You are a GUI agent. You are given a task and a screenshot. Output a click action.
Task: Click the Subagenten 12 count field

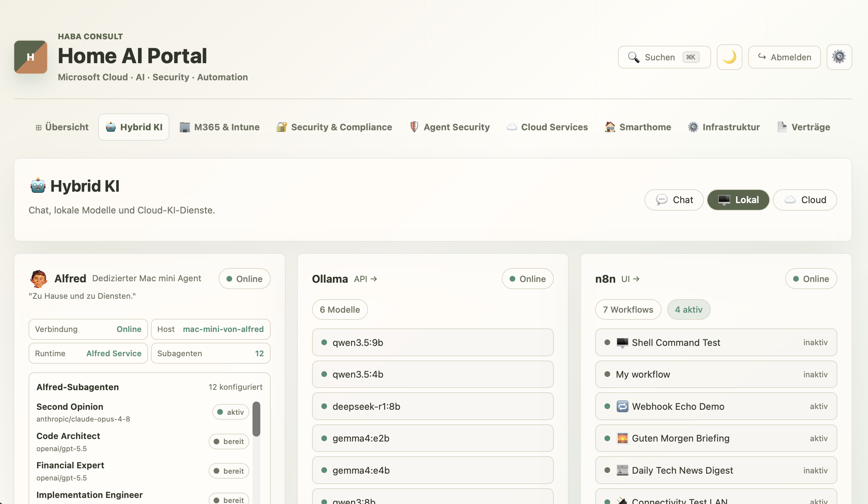point(210,353)
